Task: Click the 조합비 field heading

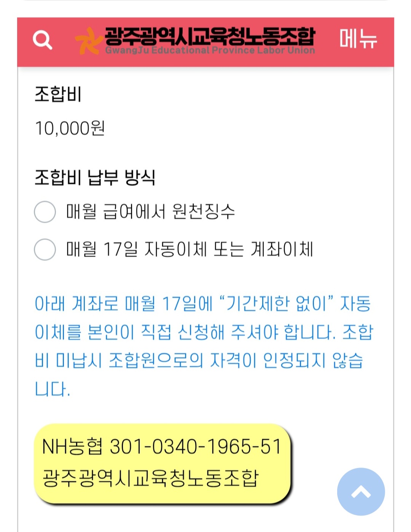Action: (x=58, y=94)
